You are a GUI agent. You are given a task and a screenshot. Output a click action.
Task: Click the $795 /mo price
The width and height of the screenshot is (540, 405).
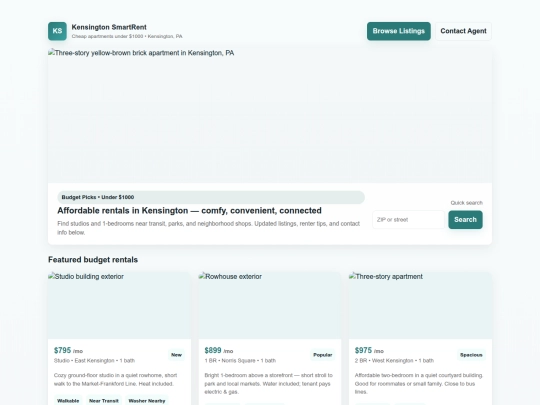coord(68,351)
